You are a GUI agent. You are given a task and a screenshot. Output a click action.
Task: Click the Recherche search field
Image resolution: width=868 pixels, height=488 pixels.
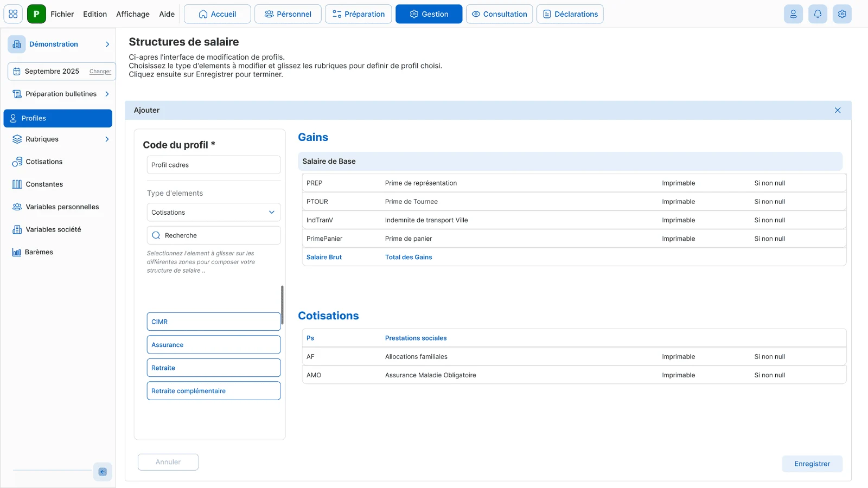[x=214, y=235]
